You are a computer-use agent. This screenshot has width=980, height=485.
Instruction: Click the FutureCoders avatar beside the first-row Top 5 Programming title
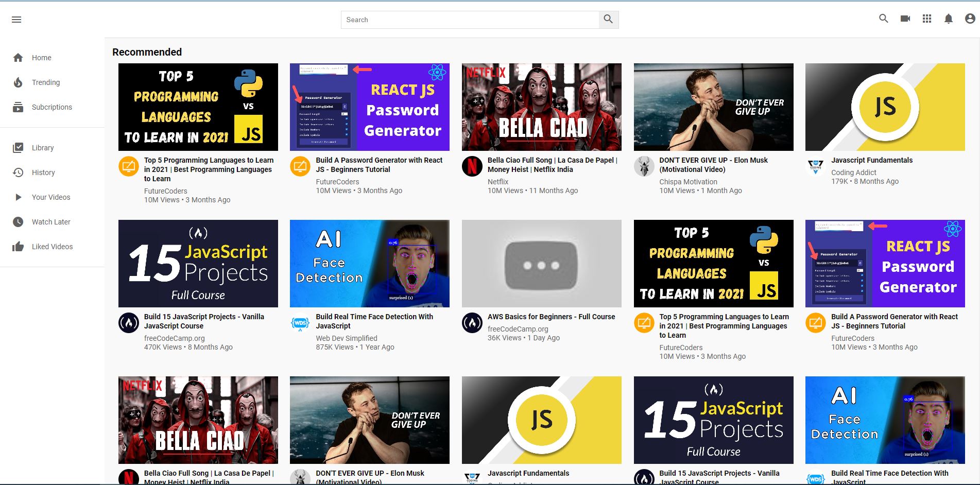pos(129,166)
